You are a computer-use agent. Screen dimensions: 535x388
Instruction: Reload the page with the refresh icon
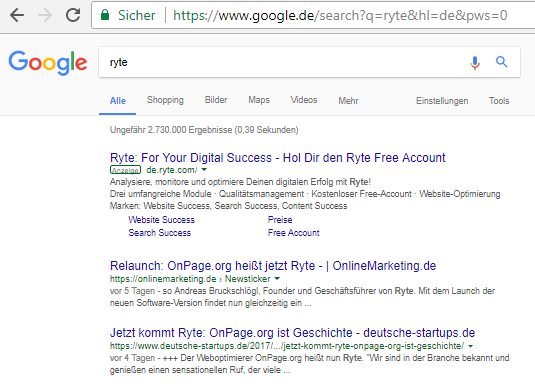pyautogui.click(x=73, y=15)
